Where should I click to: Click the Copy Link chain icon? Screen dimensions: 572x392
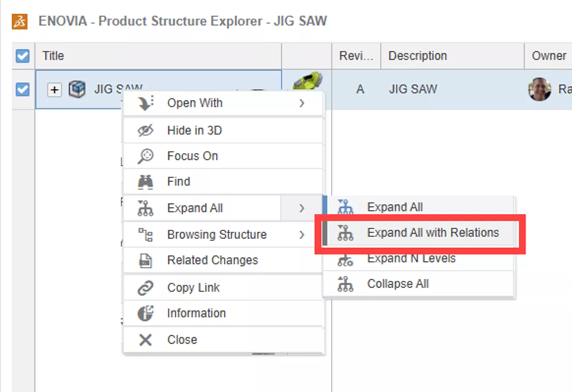click(145, 288)
